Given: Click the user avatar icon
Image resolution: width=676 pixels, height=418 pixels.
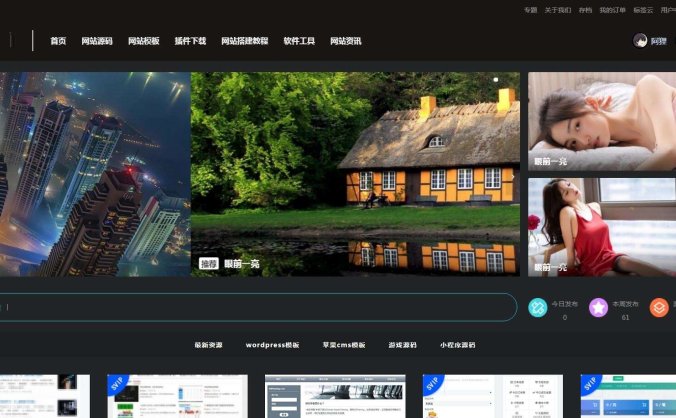Looking at the screenshot, I should (640, 41).
